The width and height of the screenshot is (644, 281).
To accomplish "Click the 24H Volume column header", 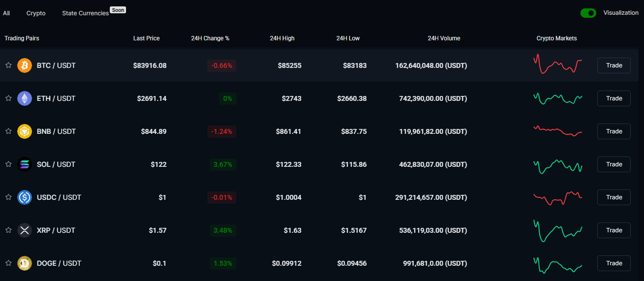I will point(444,38).
